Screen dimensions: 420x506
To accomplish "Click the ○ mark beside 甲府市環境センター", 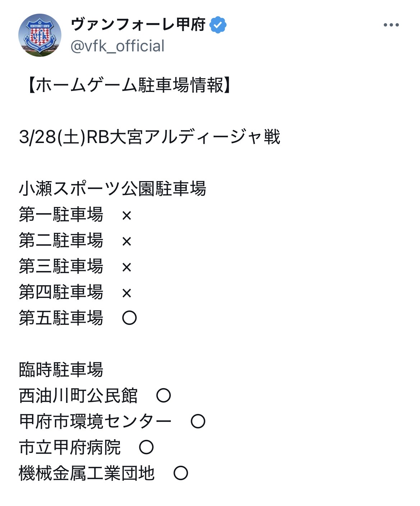I will [198, 422].
